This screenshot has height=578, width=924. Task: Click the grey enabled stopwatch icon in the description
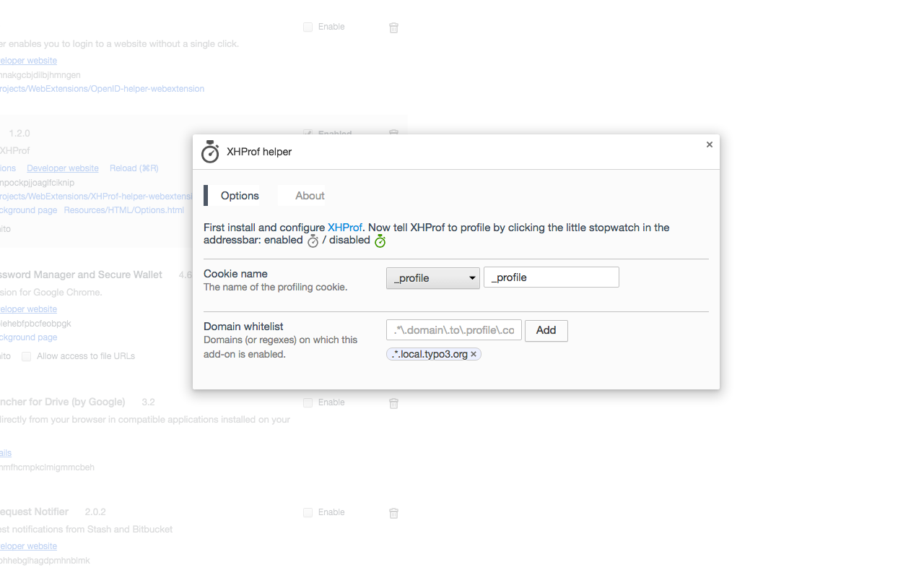(x=313, y=241)
